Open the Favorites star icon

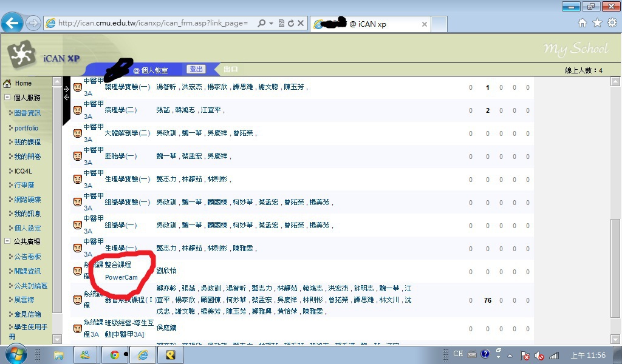tap(597, 23)
